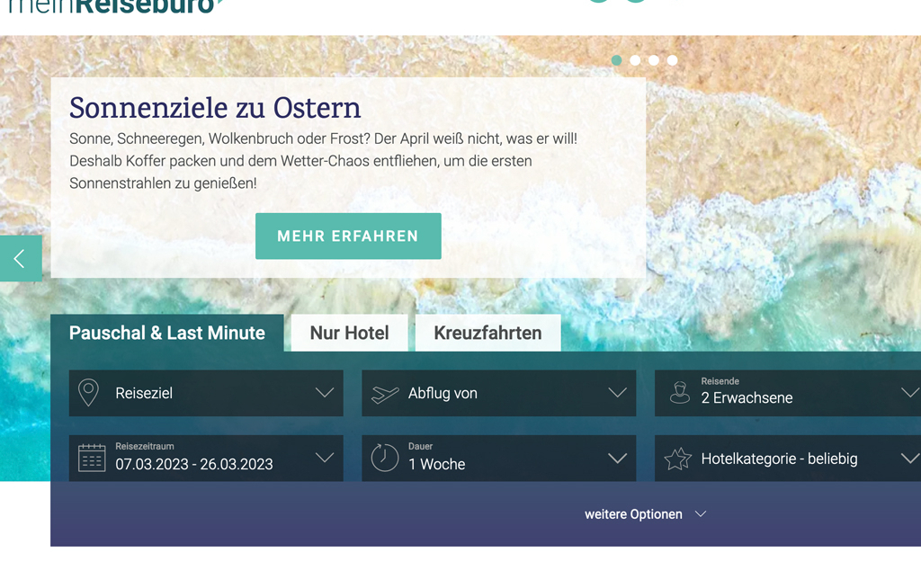This screenshot has width=921, height=588.
Task: Select the fourth carousel dot indicator
Action: click(x=672, y=60)
